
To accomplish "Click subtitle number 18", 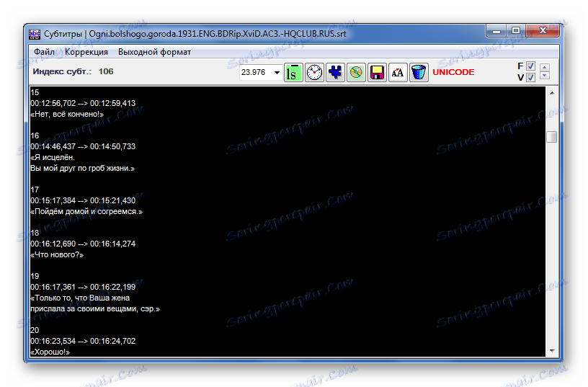I will (35, 233).
